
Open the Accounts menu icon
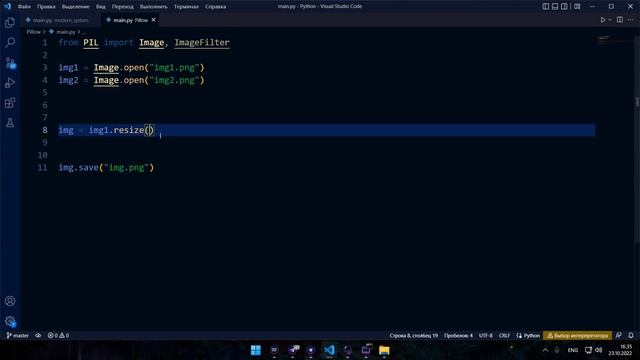[10, 301]
